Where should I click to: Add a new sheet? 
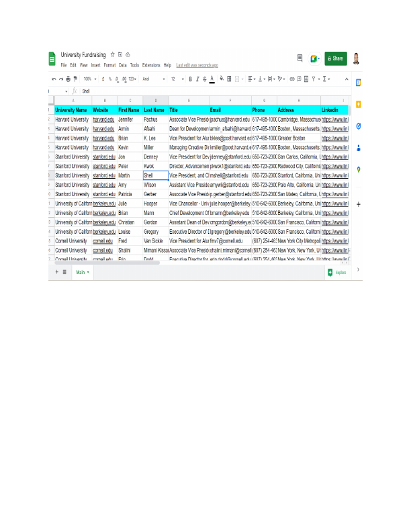(x=56, y=272)
